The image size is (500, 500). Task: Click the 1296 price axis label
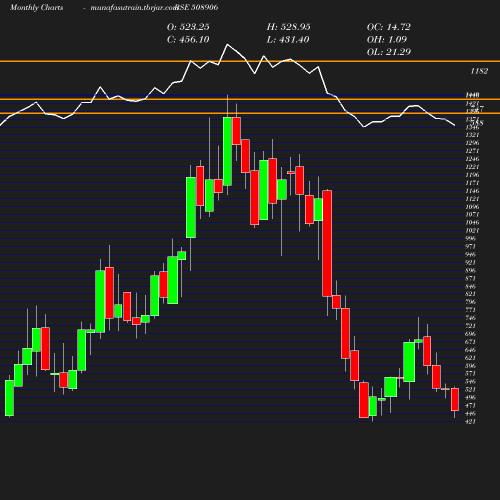(472, 143)
